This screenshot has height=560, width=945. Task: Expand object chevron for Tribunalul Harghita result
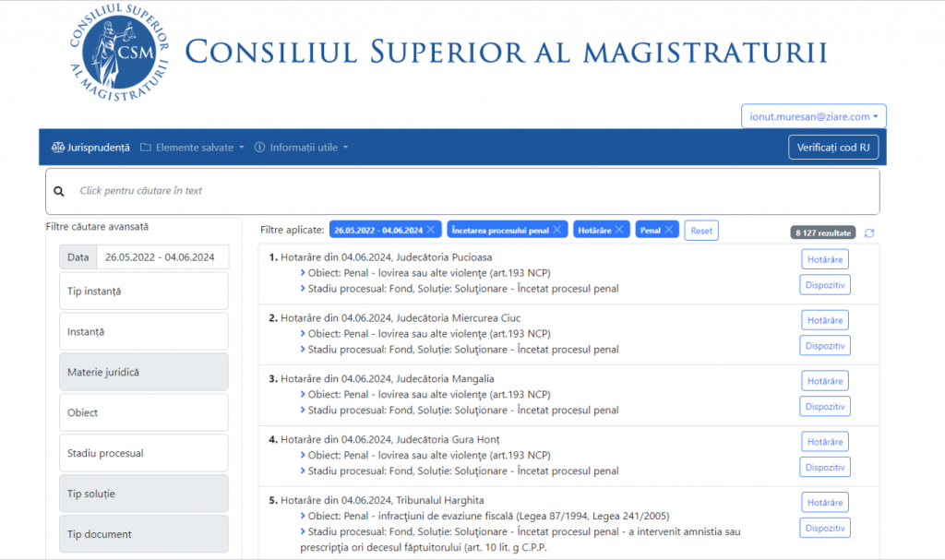(x=303, y=516)
